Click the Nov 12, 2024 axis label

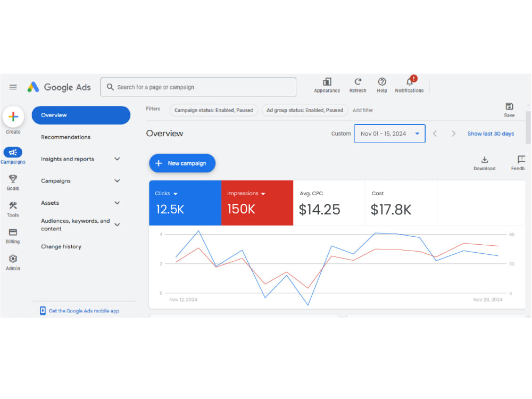(183, 300)
